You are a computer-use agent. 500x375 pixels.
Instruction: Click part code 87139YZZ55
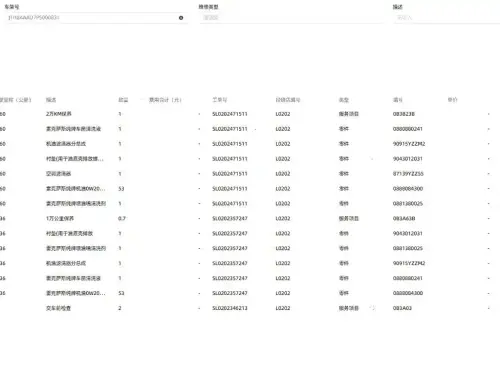click(x=408, y=174)
